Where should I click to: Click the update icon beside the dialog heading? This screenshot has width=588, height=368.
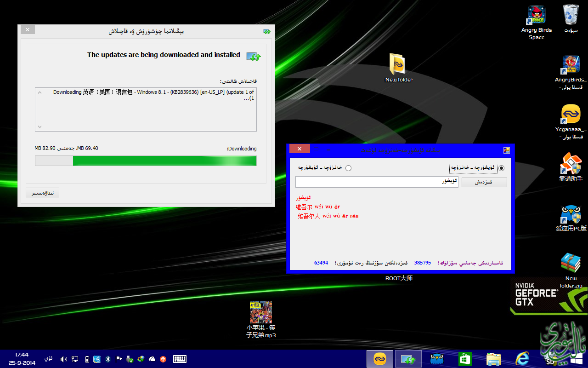[x=254, y=57]
